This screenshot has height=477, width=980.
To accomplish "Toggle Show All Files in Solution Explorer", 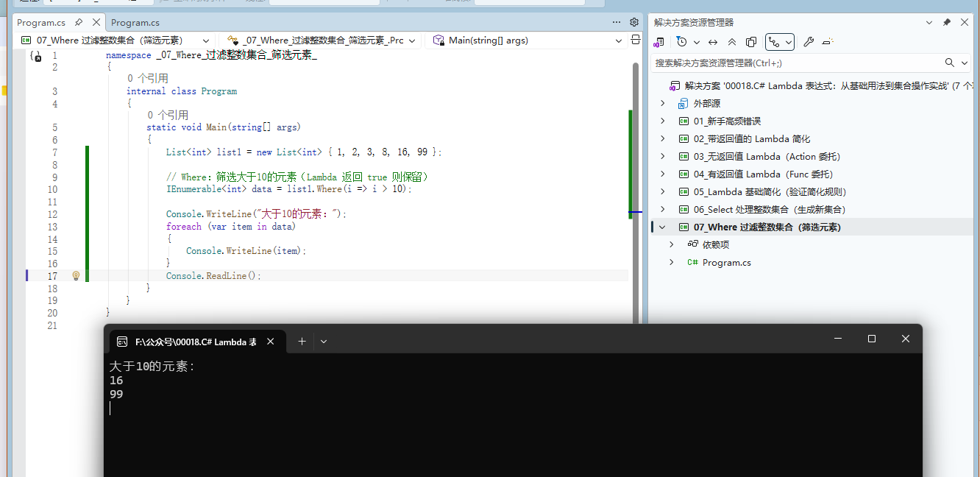I will 751,42.
